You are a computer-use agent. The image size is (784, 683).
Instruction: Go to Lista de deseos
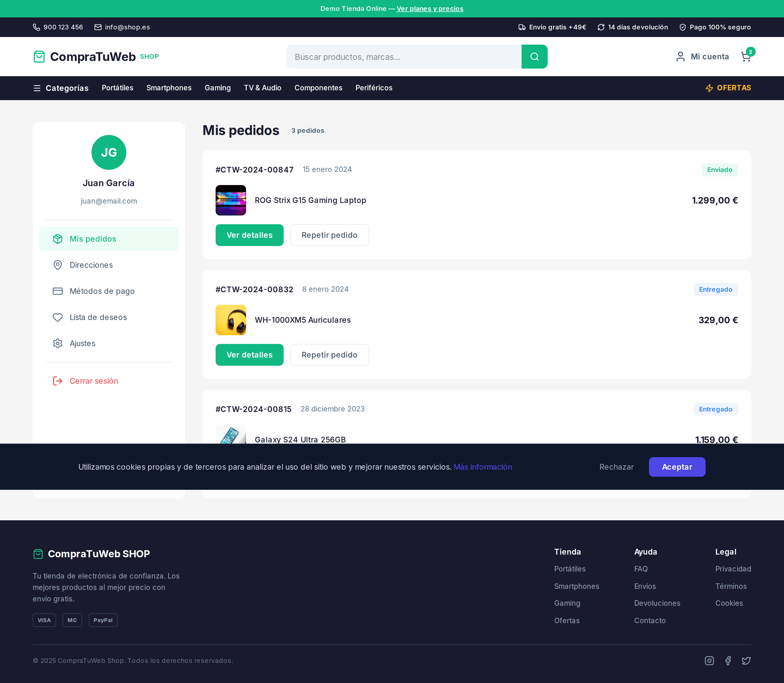pos(98,317)
